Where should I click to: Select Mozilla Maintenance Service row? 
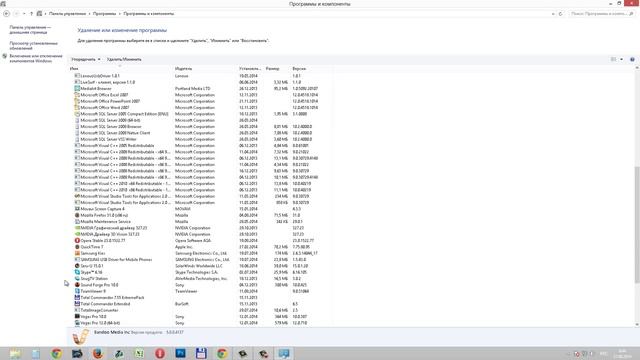199,222
